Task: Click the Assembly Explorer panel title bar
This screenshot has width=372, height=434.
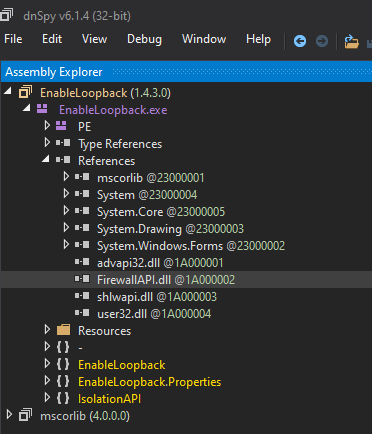Action: coord(186,72)
